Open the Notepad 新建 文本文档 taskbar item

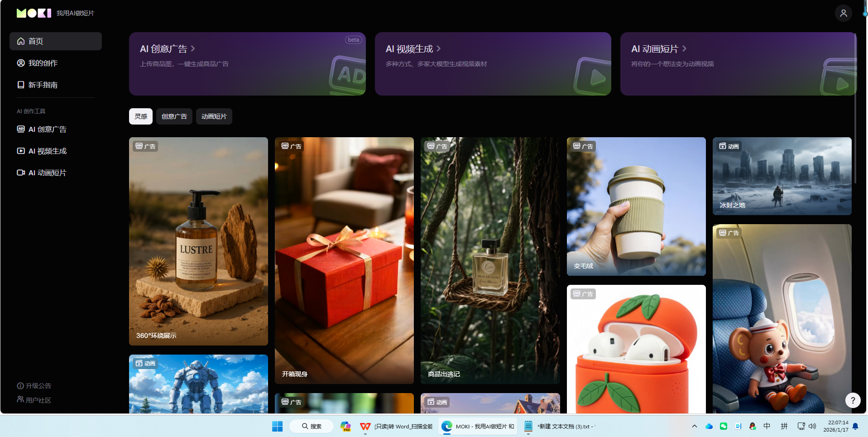click(560, 426)
